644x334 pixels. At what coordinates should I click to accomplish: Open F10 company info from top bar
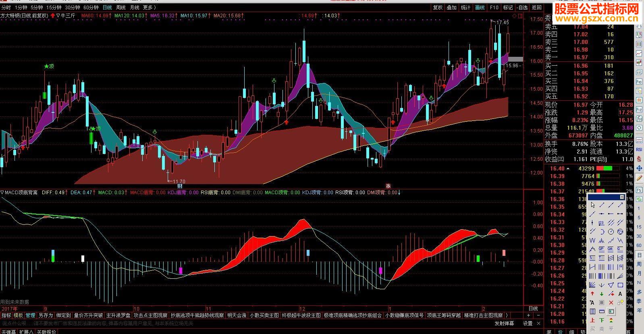coord(494,7)
